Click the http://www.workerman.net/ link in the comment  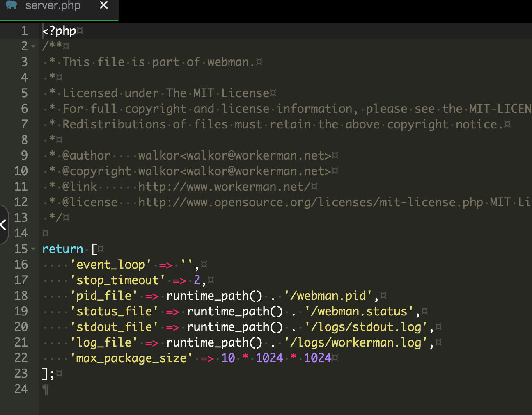224,187
